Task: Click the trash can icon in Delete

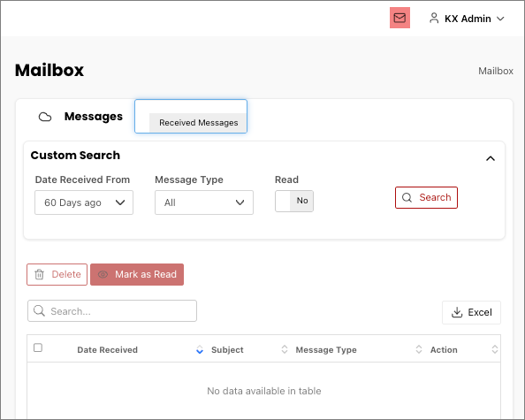Action: coord(40,274)
